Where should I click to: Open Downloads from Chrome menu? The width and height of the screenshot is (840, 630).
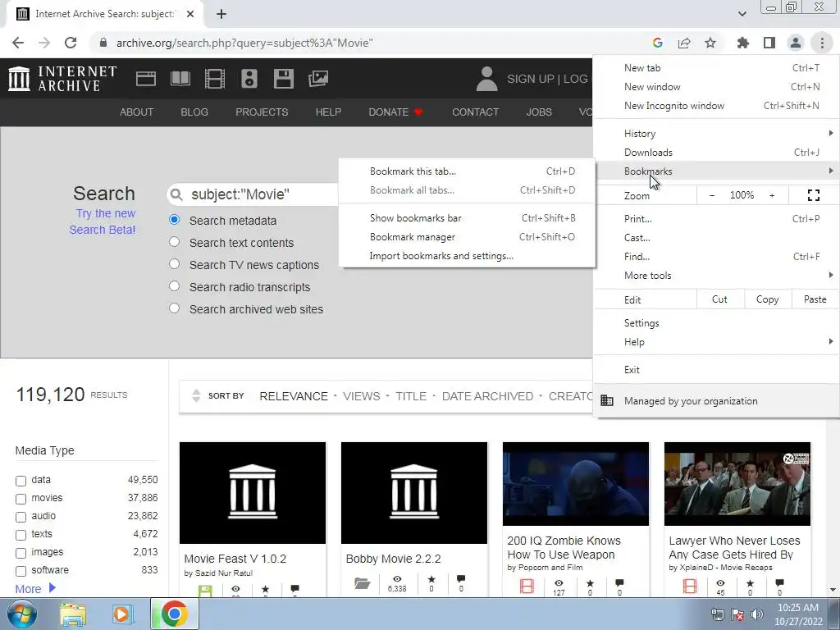(x=715, y=153)
